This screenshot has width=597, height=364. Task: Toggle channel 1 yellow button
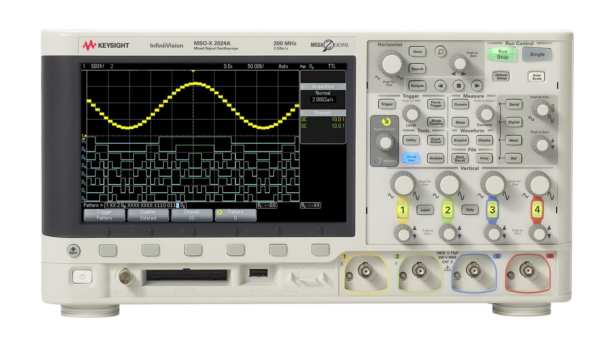click(402, 210)
